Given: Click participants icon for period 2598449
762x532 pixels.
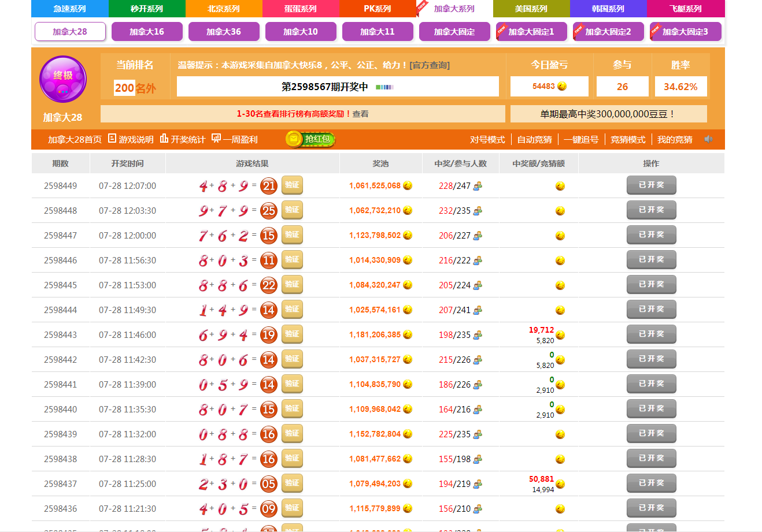Looking at the screenshot, I should pos(478,186).
